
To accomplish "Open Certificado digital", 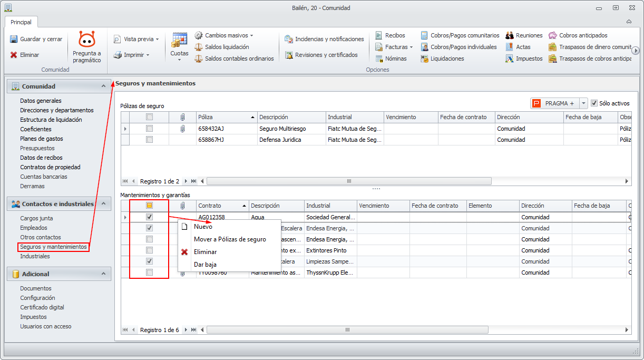I will pos(42,307).
